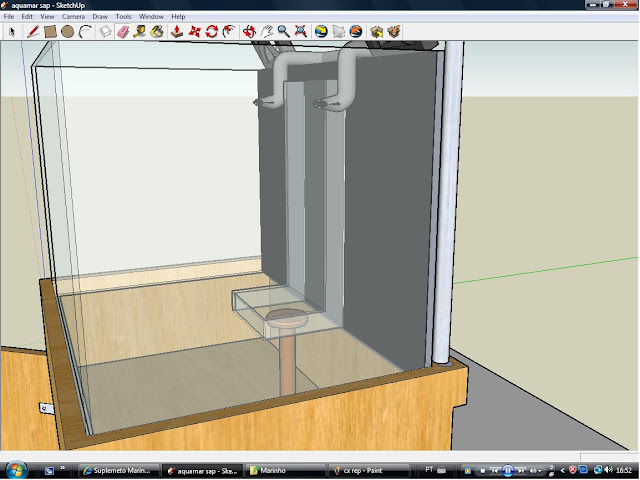
Task: Select the Circle tool
Action: point(67,31)
